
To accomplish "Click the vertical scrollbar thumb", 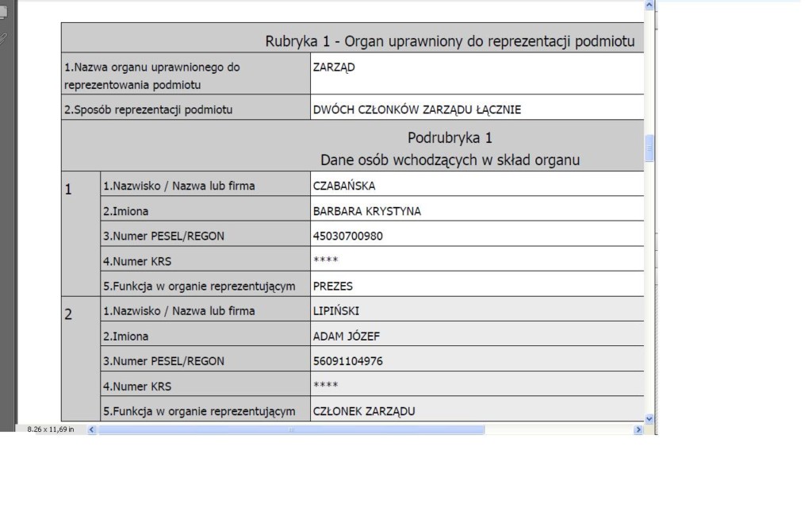I will tap(650, 148).
